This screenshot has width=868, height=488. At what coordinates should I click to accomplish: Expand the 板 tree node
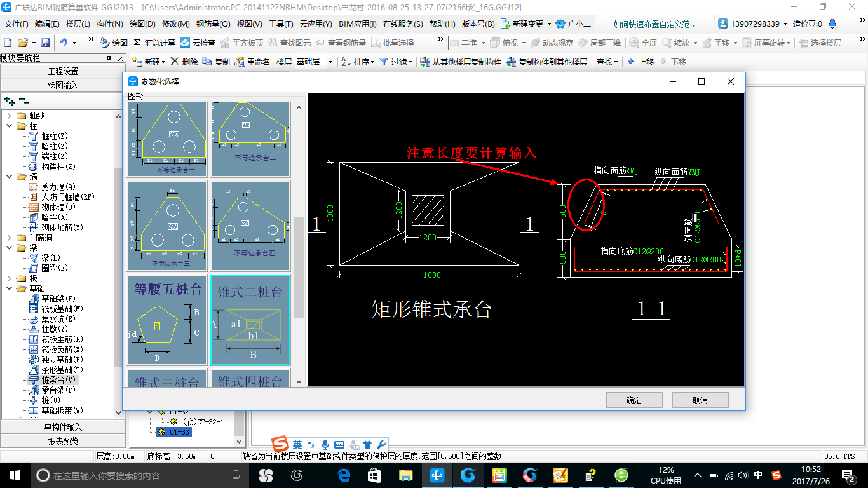coord(10,278)
